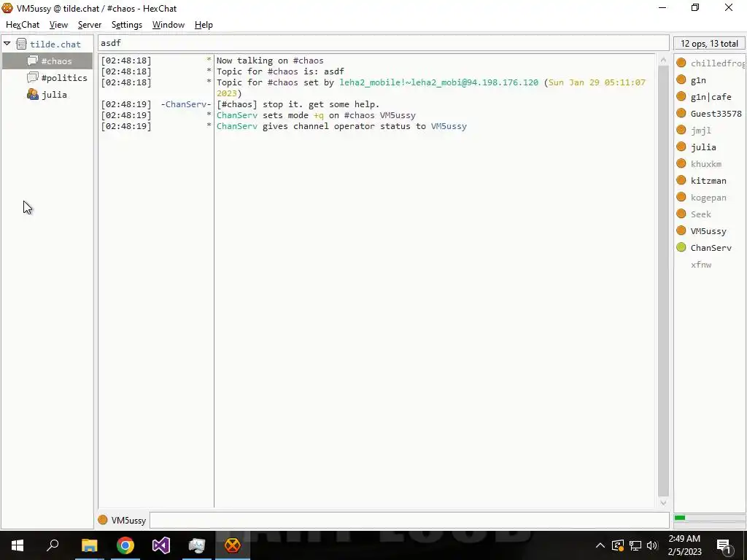Open the notification center
Image resolution: width=747 pixels, height=560 pixels.
(x=724, y=546)
